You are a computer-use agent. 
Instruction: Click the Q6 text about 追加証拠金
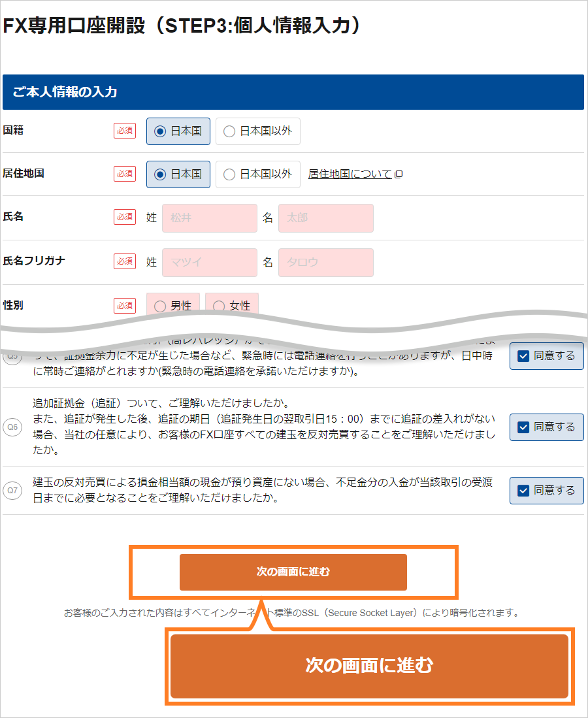[x=264, y=427]
